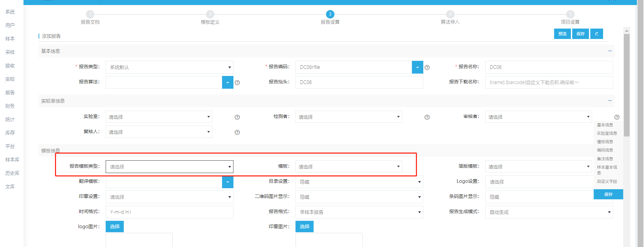Open 用户 in the left sidebar

(10, 25)
